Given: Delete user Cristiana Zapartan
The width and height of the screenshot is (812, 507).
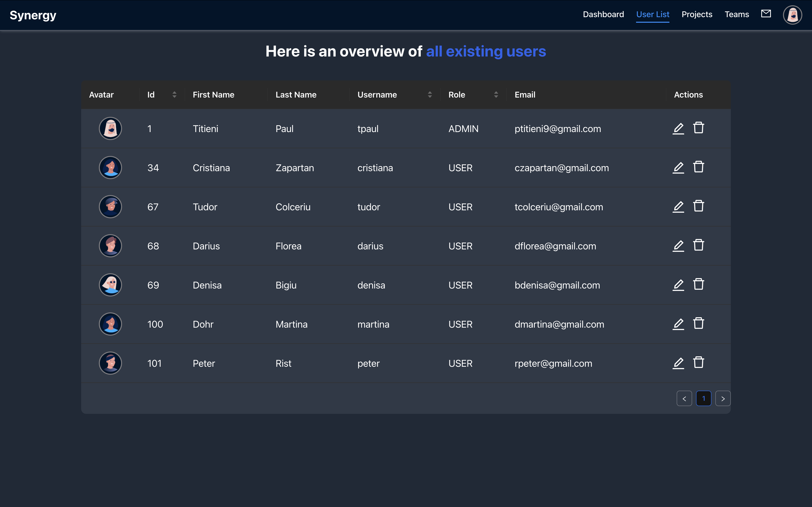Looking at the screenshot, I should 699,167.
